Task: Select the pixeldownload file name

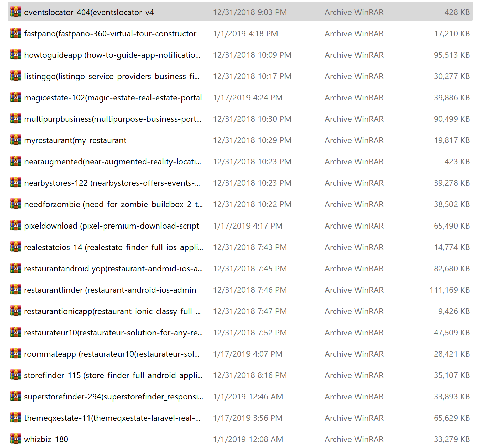Action: (112, 226)
